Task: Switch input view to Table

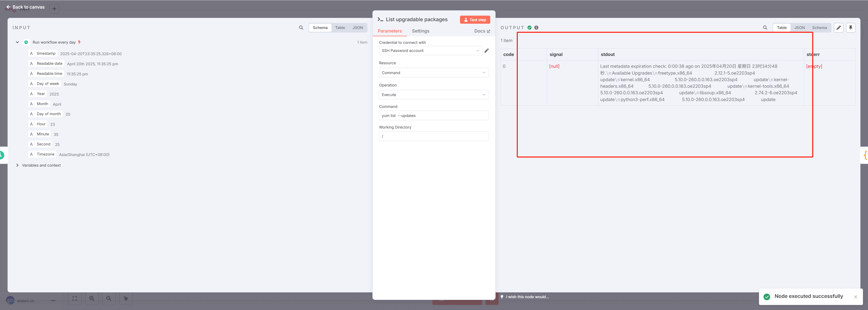Action: (x=340, y=28)
